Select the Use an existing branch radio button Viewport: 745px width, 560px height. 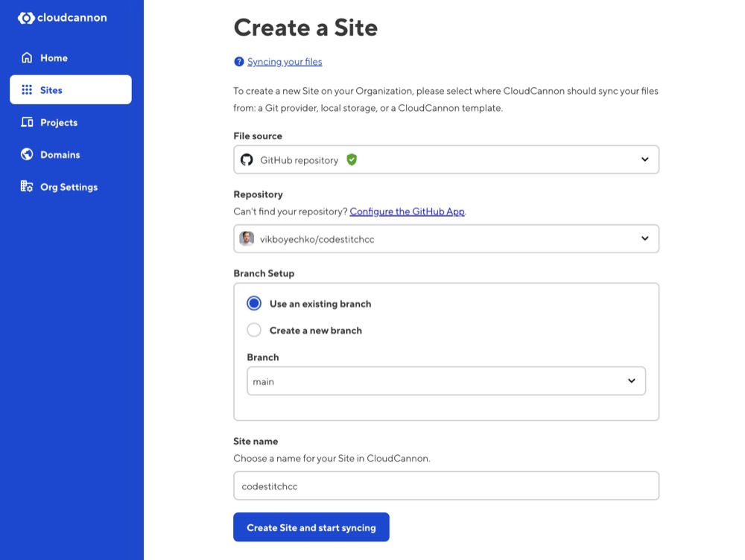point(253,303)
